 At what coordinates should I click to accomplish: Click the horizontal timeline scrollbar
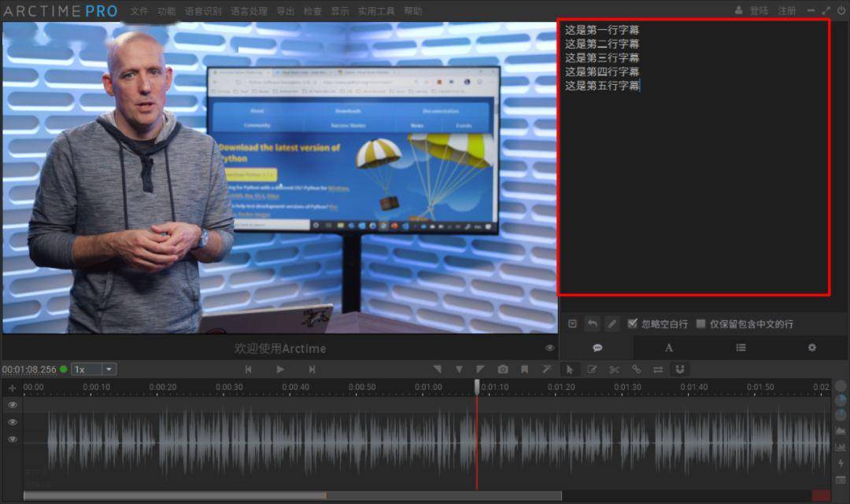point(292,495)
